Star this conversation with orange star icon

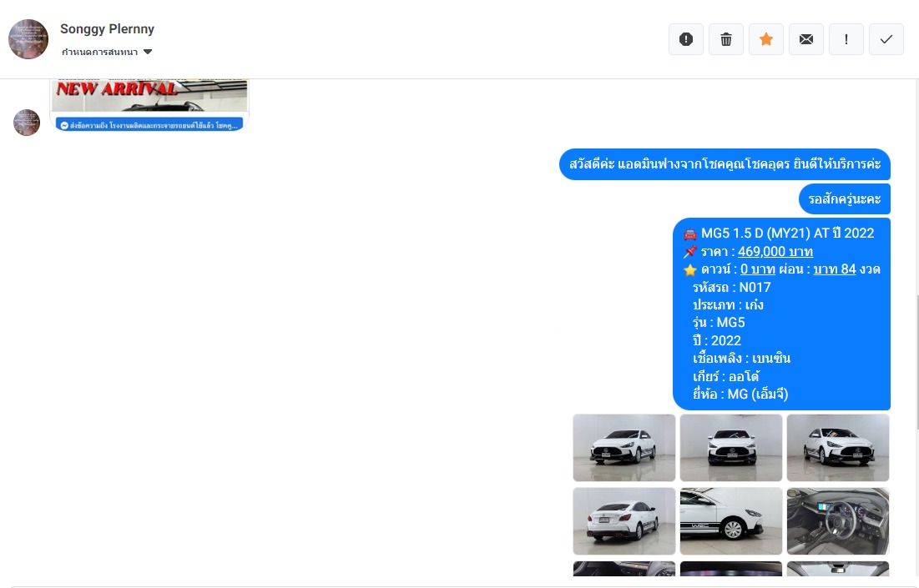tap(766, 39)
